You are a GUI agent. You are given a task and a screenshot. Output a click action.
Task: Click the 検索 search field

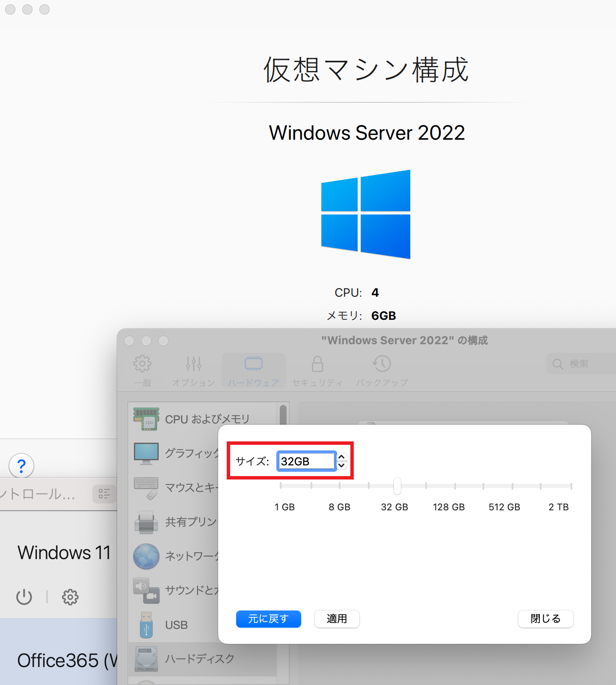[x=581, y=364]
